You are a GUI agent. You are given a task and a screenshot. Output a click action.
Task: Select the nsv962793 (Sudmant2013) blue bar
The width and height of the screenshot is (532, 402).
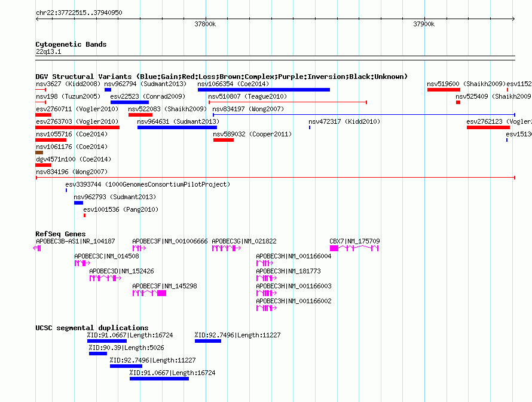(x=78, y=203)
